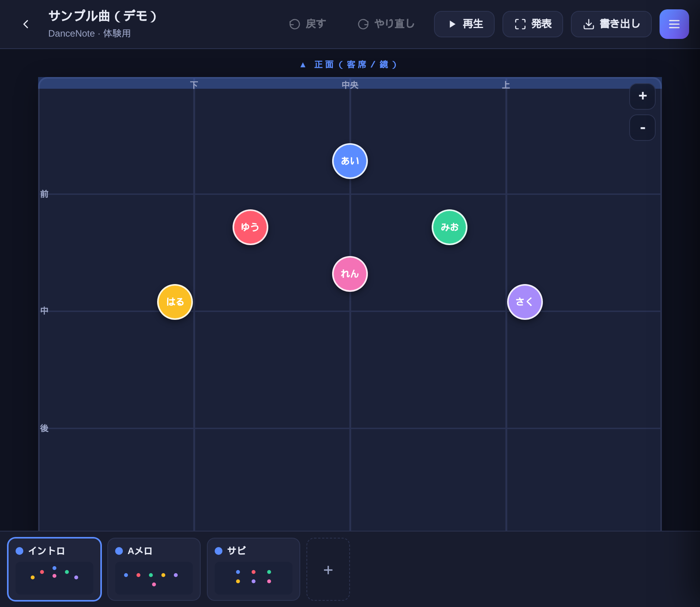700x607 pixels.
Task: Click the サンプル曲（デモ） title
Action: click(103, 16)
